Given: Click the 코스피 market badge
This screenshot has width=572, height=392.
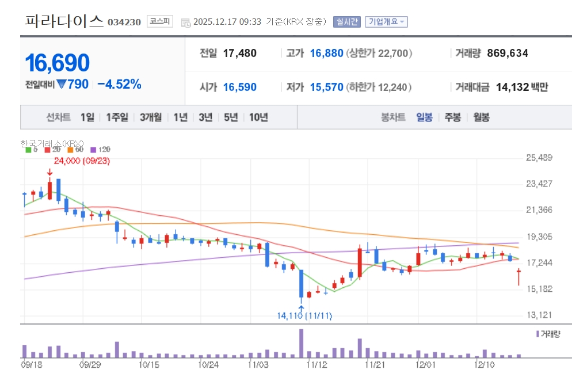Looking at the screenshot, I should 160,21.
